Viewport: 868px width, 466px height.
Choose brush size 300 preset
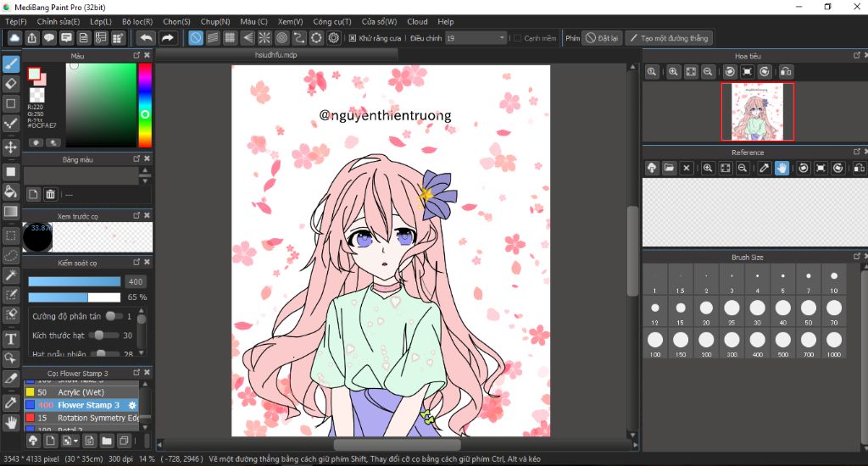(x=732, y=344)
